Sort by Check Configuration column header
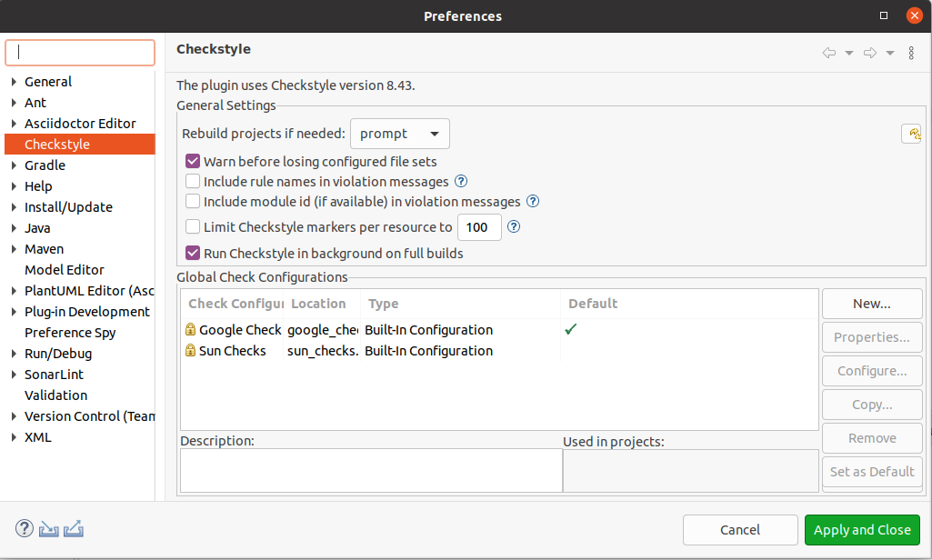The height and width of the screenshot is (560, 932). point(233,304)
